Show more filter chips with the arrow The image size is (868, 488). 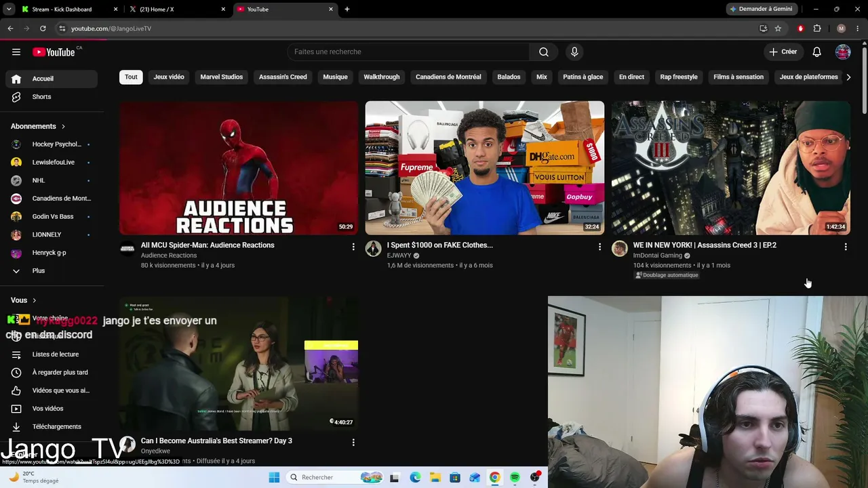tap(848, 77)
